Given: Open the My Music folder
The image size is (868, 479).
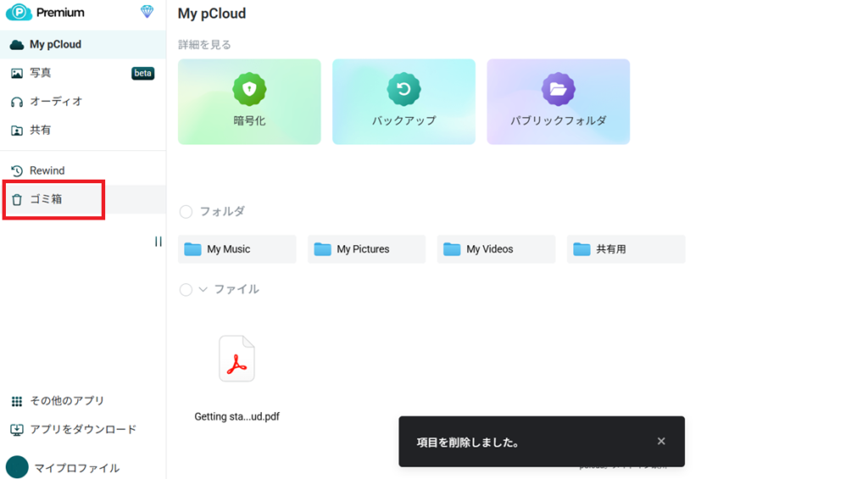Looking at the screenshot, I should 236,249.
